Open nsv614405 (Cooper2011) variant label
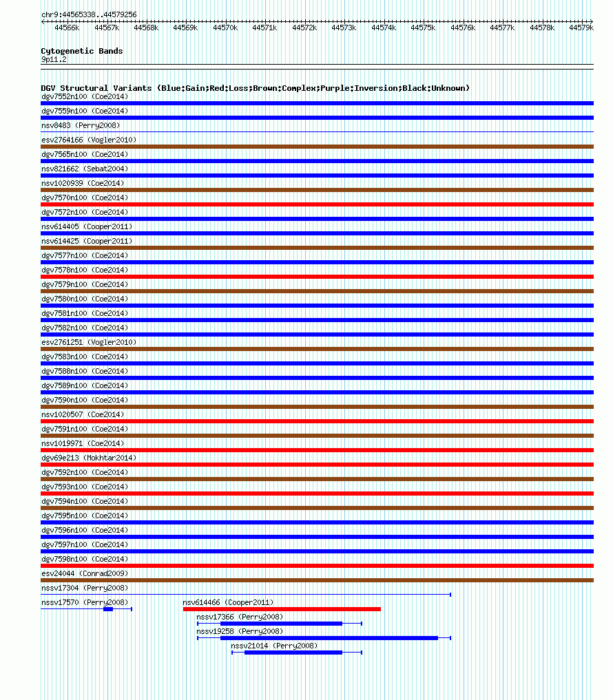Viewport: 613px width, 700px height. (87, 226)
